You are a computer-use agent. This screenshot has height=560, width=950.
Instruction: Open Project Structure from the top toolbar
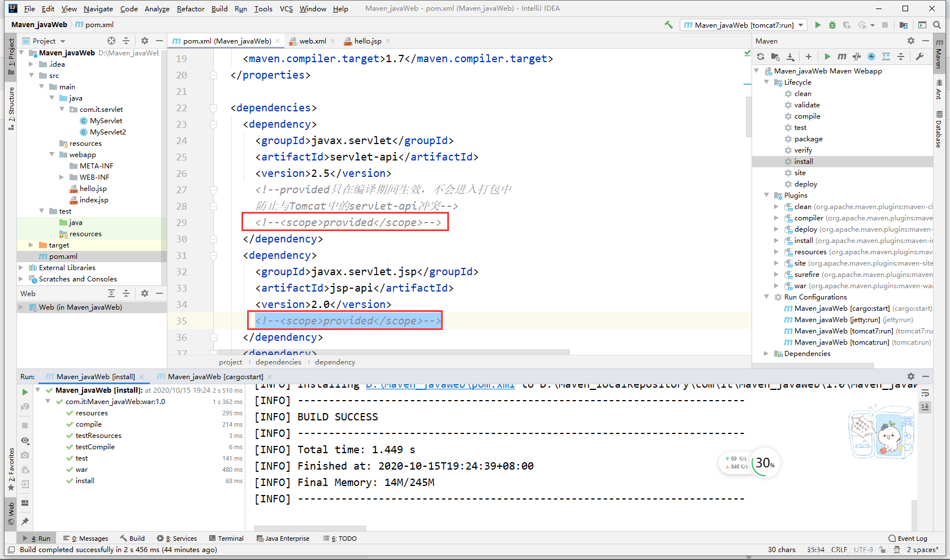[x=903, y=25]
